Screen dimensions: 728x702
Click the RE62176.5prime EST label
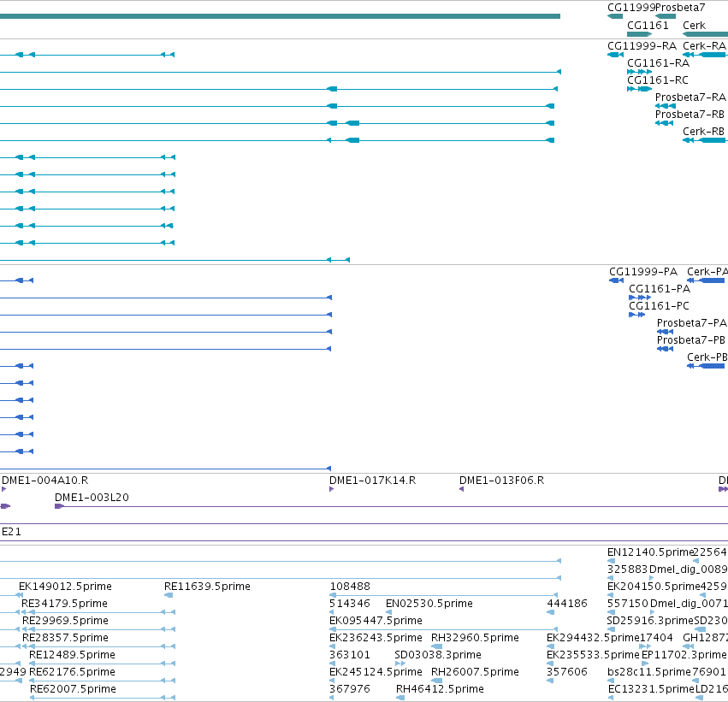point(73,672)
